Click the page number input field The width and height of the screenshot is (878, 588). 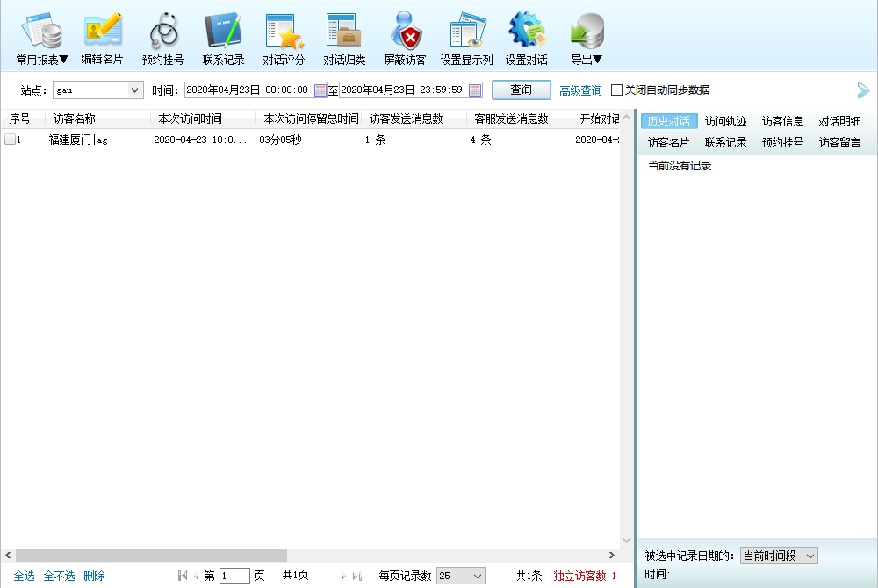point(234,576)
